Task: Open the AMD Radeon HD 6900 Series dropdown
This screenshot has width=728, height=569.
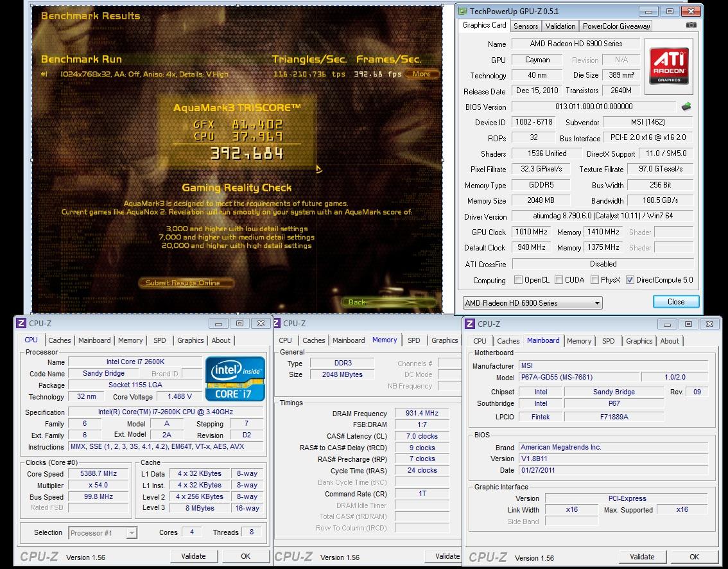Action: coord(533,303)
